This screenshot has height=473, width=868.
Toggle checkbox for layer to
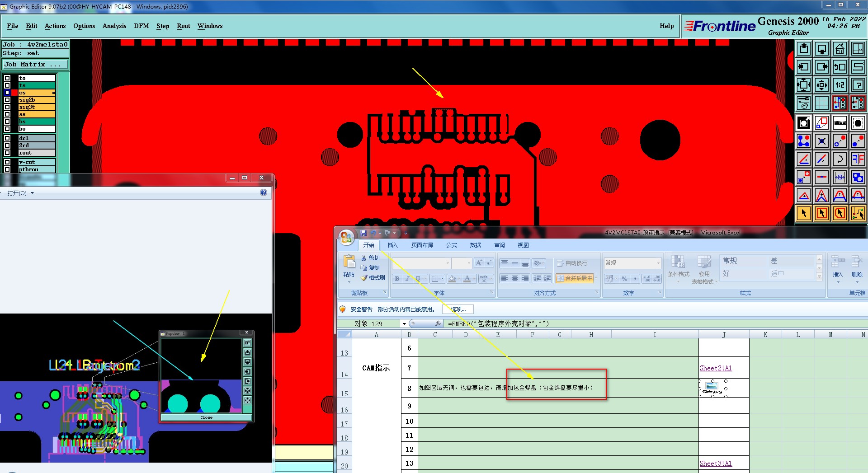click(7, 78)
